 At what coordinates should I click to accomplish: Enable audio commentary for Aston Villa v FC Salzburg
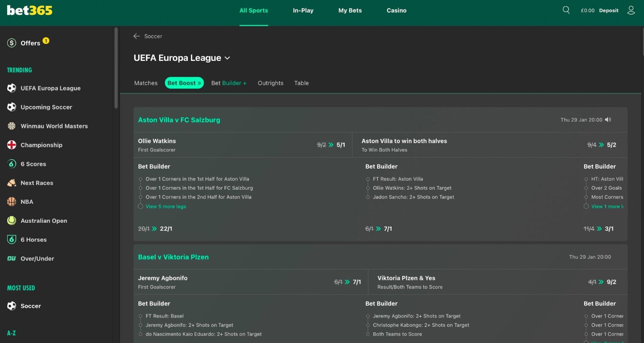point(608,120)
